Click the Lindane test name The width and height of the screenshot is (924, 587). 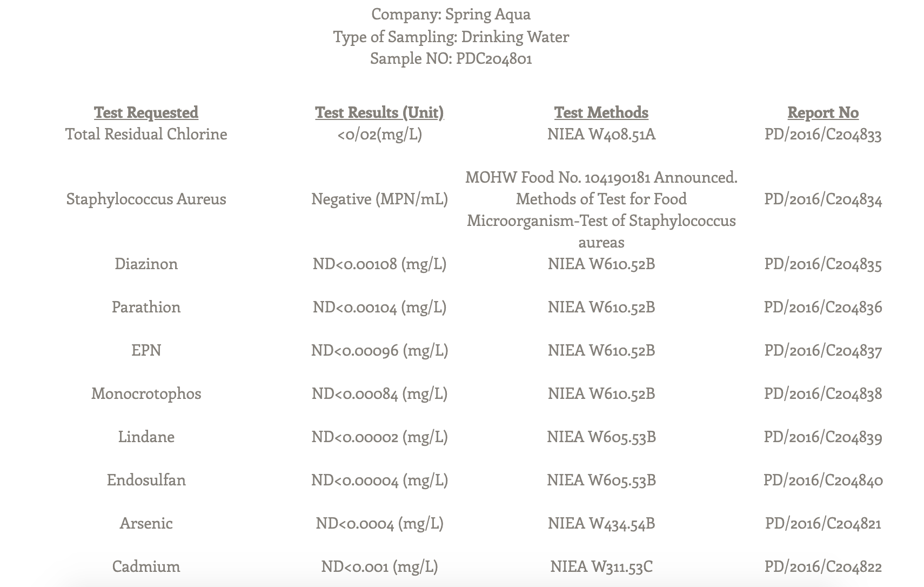146,437
